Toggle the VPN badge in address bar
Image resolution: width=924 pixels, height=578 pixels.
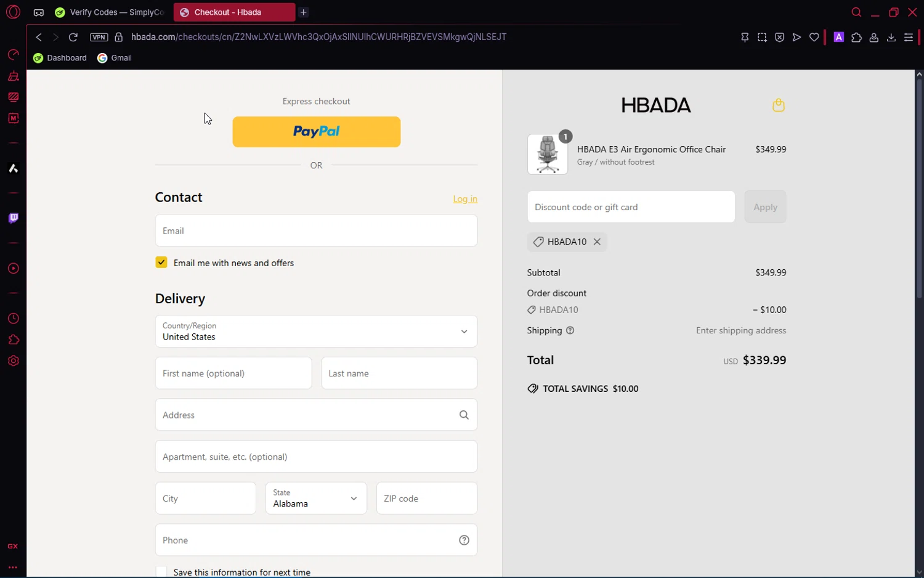tap(99, 37)
